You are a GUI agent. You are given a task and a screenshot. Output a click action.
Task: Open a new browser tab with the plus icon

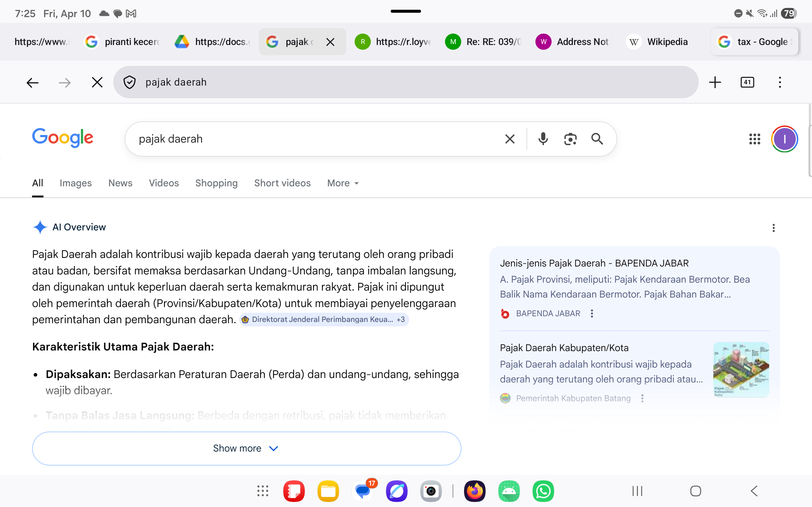pos(715,82)
